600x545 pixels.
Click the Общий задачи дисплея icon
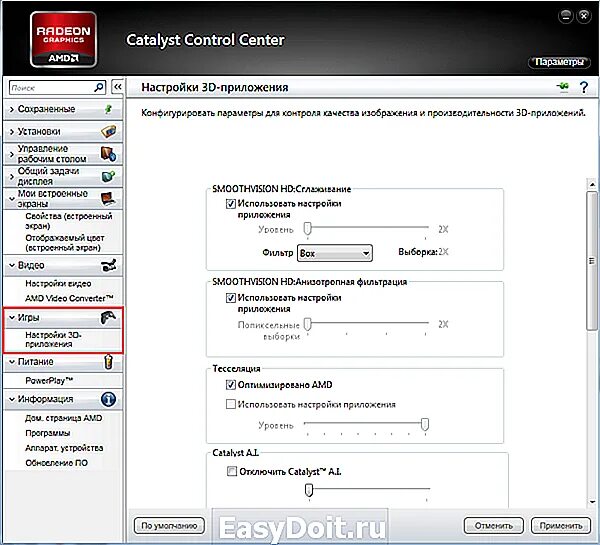pyautogui.click(x=108, y=176)
